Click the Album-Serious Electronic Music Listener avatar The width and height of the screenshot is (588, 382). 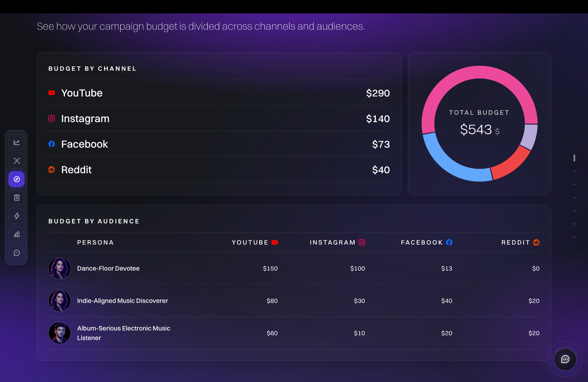coord(60,333)
